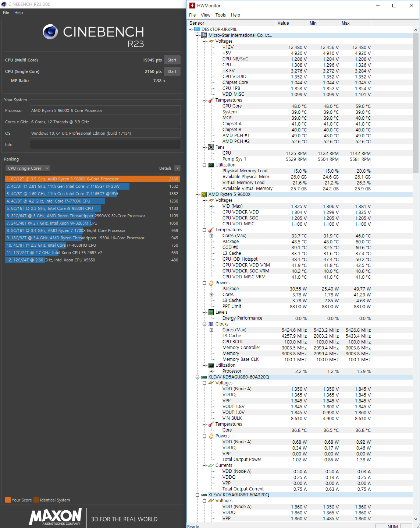Image resolution: width=420 pixels, height=528 pixels.
Task: Collapse the AMD Ryzen 5 9600X node
Action: pyautogui.click(x=197, y=194)
